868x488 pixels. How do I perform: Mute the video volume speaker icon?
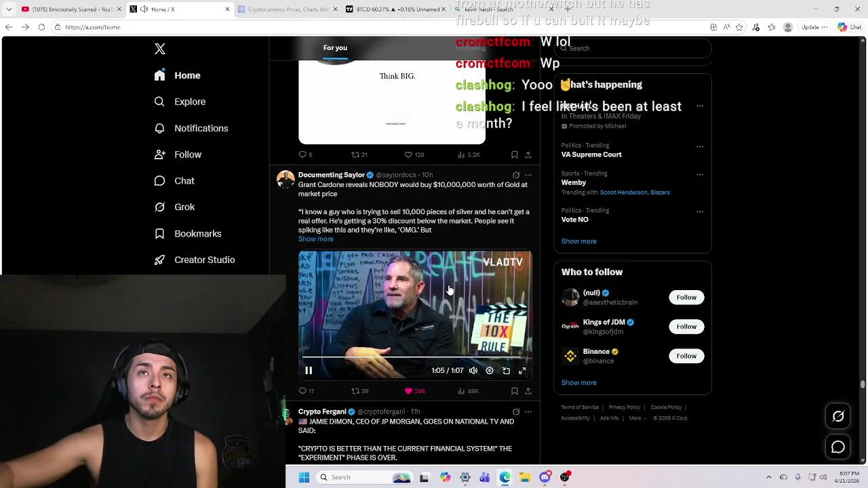pyautogui.click(x=473, y=371)
